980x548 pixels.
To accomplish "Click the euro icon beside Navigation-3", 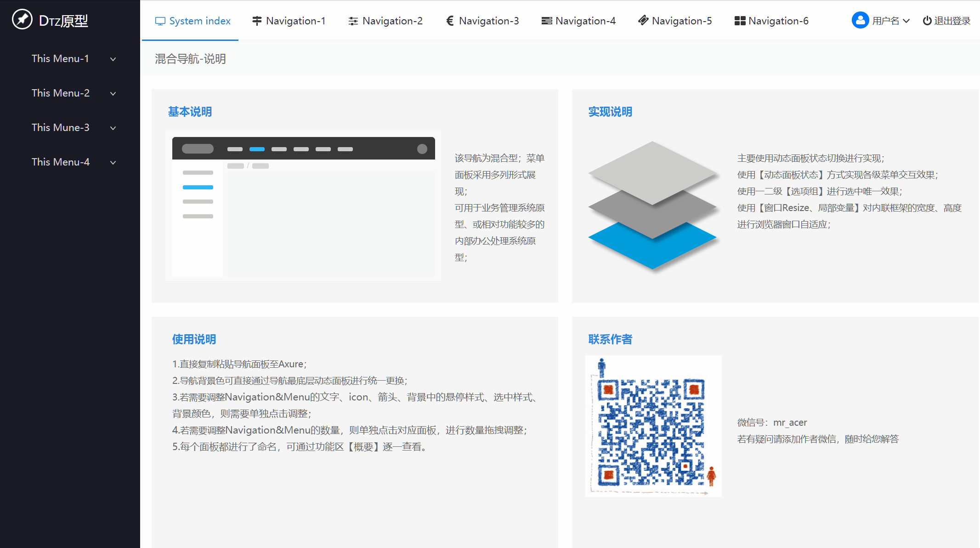I will tap(450, 21).
